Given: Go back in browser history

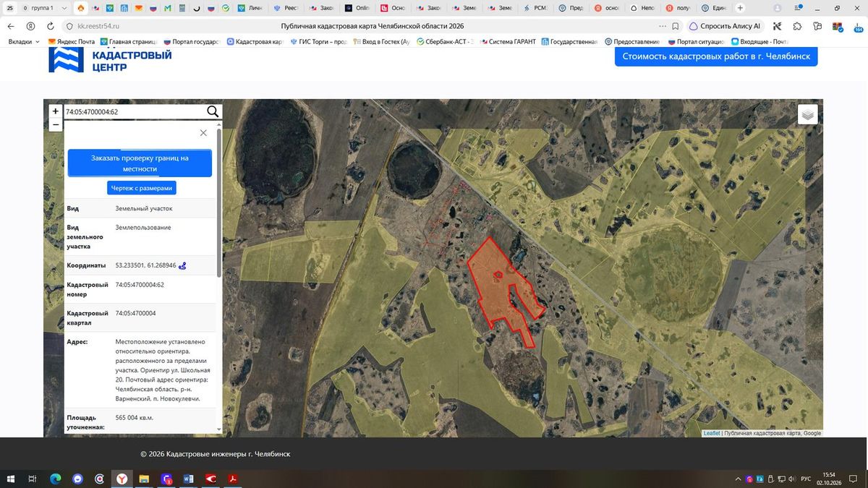Looking at the screenshot, I should coord(11,26).
